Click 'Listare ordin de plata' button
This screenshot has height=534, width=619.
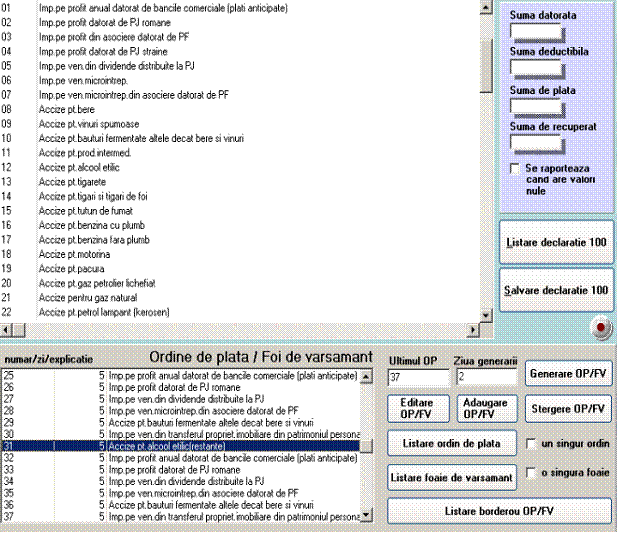point(452,443)
